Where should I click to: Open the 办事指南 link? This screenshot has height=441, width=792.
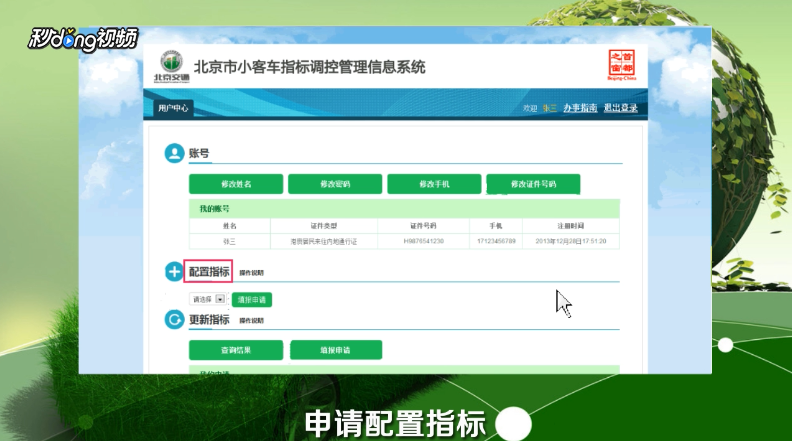click(x=580, y=108)
